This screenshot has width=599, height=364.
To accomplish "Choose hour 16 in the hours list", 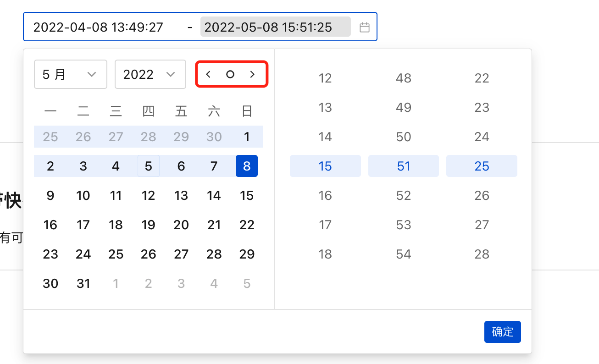I will pos(325,195).
